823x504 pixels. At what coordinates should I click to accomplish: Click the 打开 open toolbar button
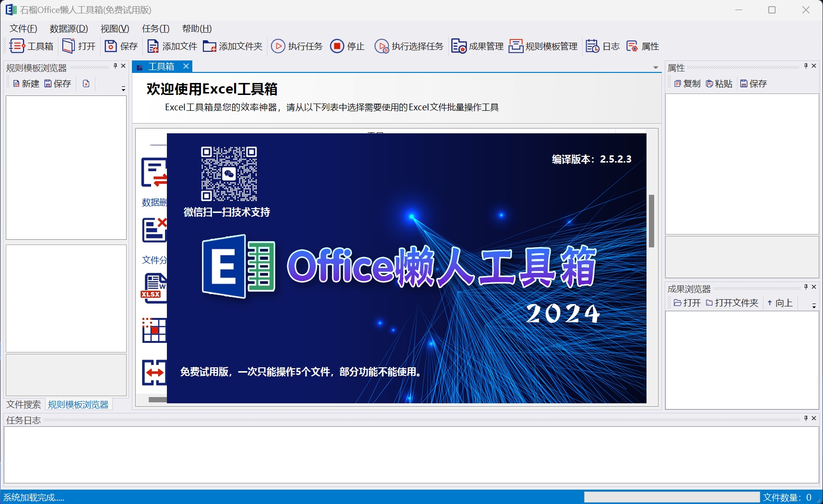[x=79, y=46]
